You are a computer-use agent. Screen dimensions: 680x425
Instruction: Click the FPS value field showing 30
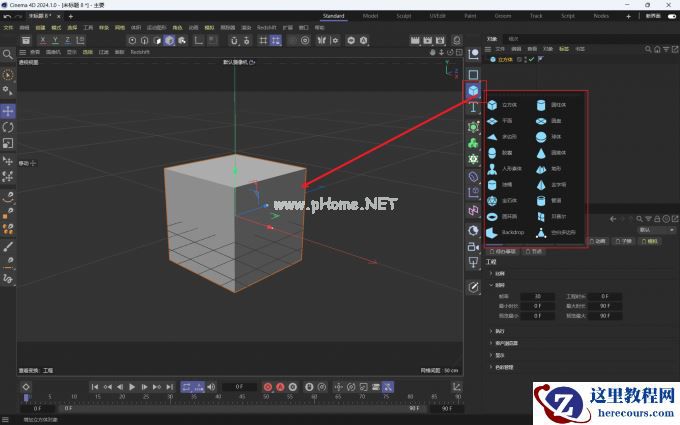tap(537, 297)
